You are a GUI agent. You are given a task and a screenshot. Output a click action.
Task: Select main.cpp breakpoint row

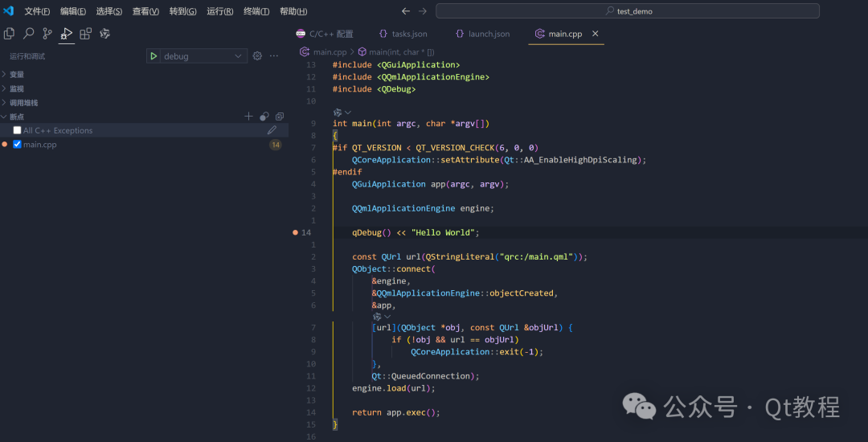tap(144, 145)
